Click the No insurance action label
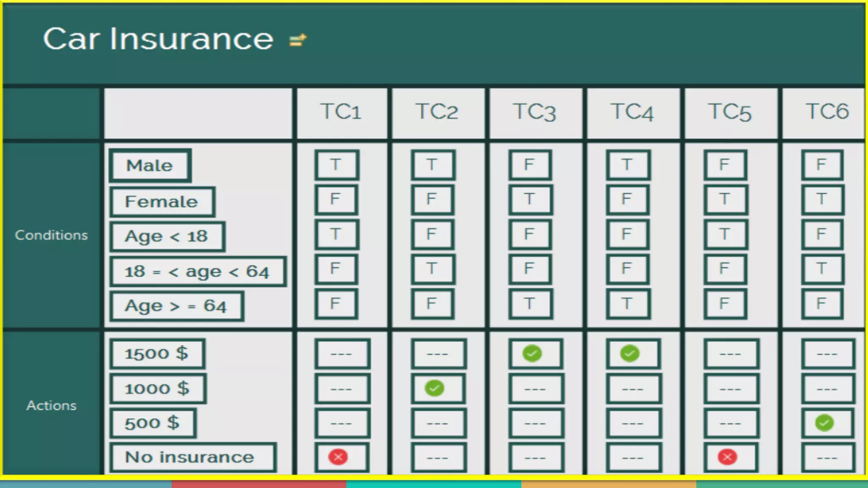 click(x=190, y=457)
